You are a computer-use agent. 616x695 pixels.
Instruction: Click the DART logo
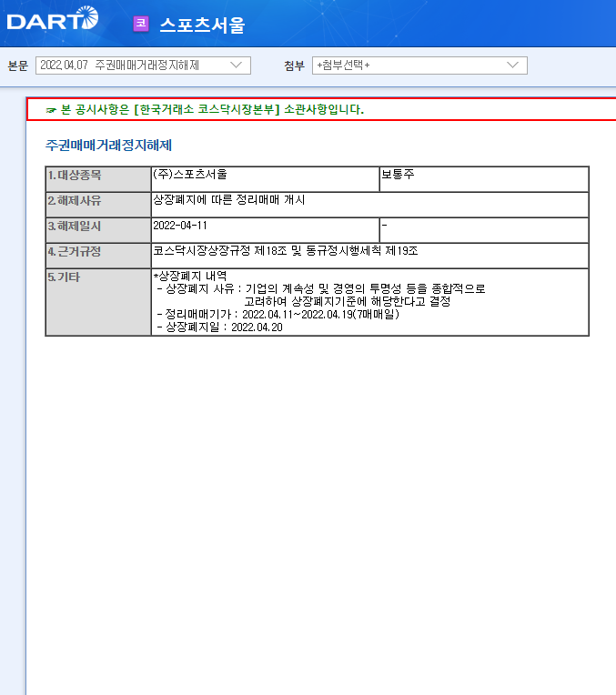point(53,18)
